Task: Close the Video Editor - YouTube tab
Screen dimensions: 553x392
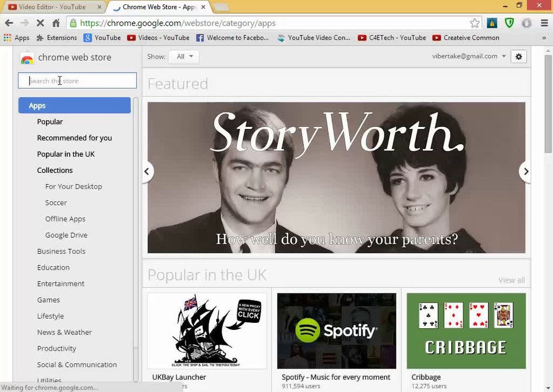Action: point(100,7)
